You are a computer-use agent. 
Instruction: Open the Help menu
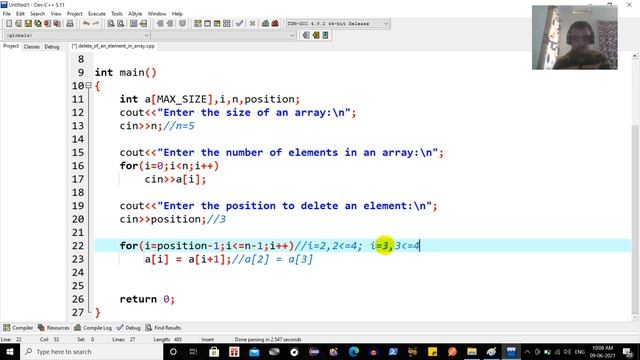pos(177,13)
